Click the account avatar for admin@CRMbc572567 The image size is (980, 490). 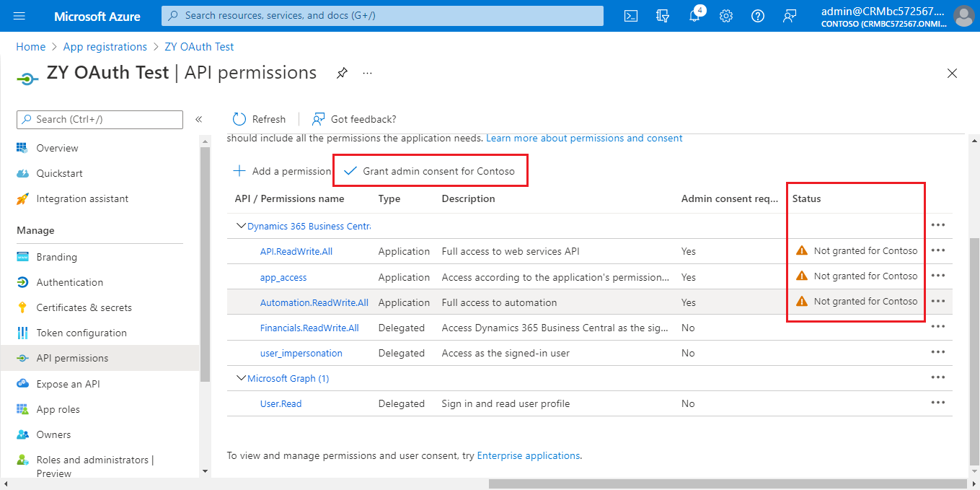pyautogui.click(x=964, y=15)
